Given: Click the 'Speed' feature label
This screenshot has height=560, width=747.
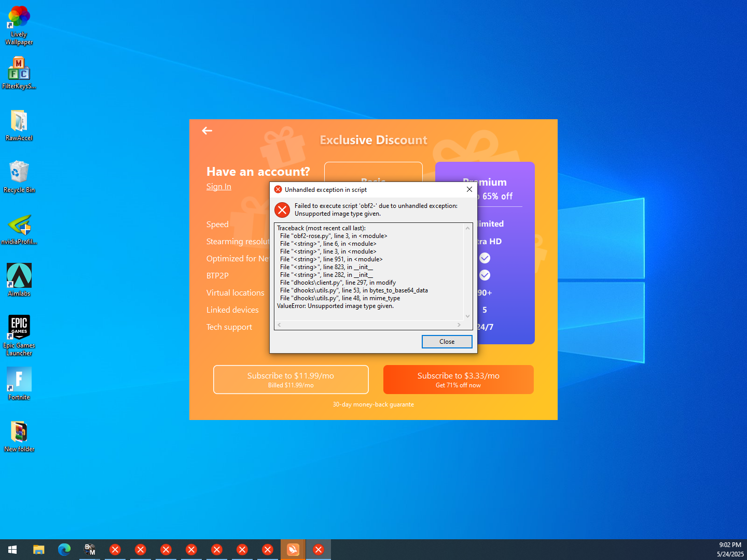Looking at the screenshot, I should [217, 225].
